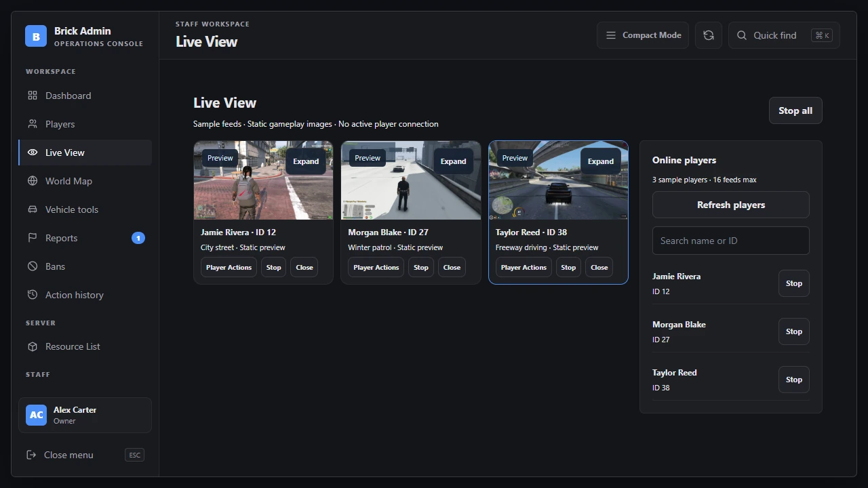Viewport: 868px width, 488px height.
Task: Stop the Jamie Rivera feed card
Action: click(x=274, y=267)
